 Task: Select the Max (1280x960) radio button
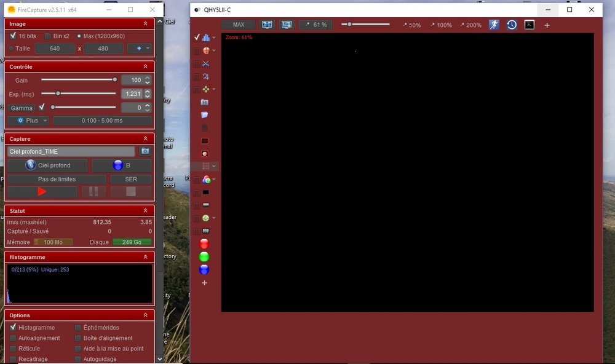79,36
